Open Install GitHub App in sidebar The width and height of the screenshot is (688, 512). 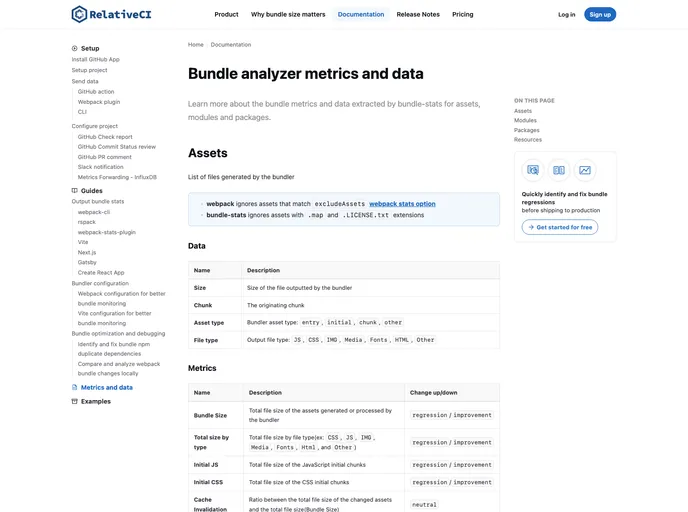pos(95,59)
